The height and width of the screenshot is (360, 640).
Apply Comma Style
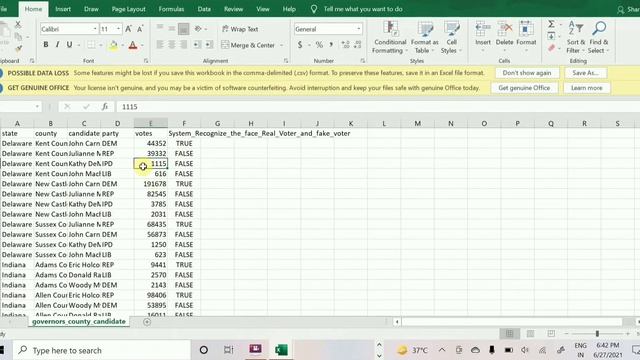point(331,44)
